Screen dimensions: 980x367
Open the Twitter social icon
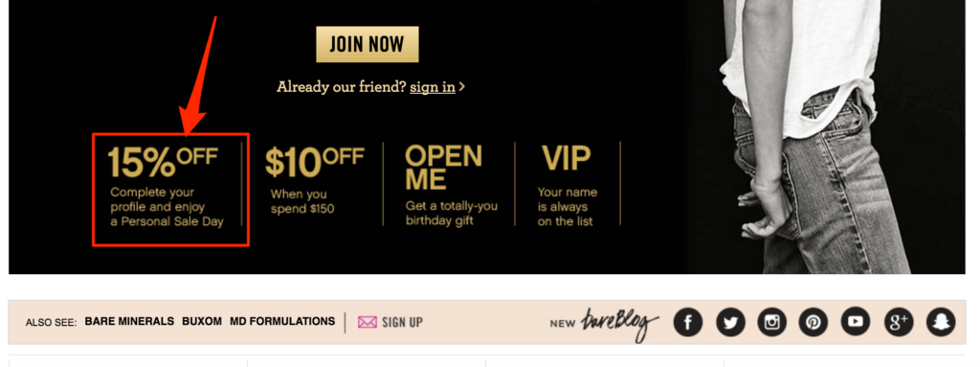coord(730,322)
